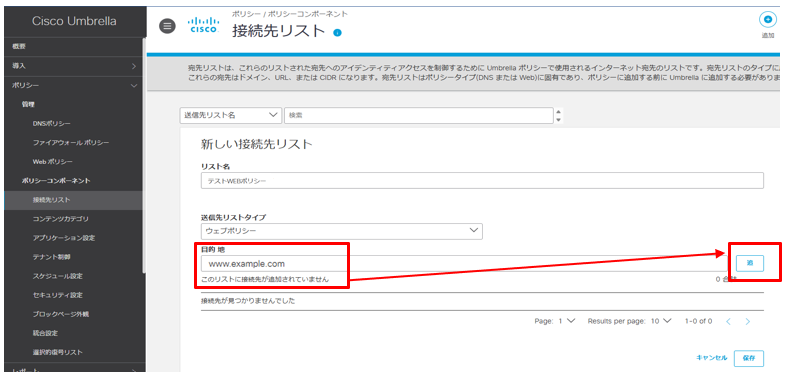Open コンテンツカテゴリ in the sidebar
This screenshot has height=372, width=788.
[60, 219]
